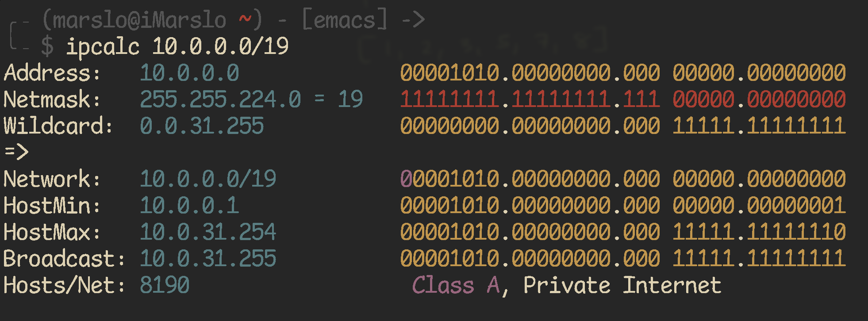
Task: Click the "Broadcast:" label
Action: 65,259
